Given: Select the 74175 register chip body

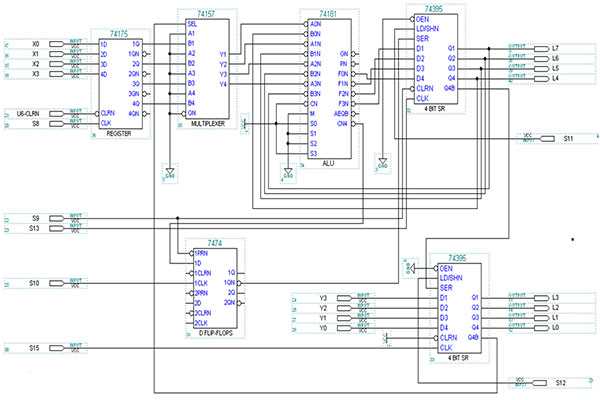Looking at the screenshot, I should click(121, 84).
